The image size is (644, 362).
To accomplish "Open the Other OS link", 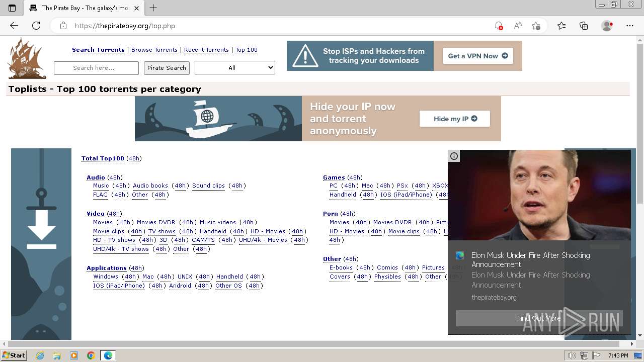I will pos(228,286).
